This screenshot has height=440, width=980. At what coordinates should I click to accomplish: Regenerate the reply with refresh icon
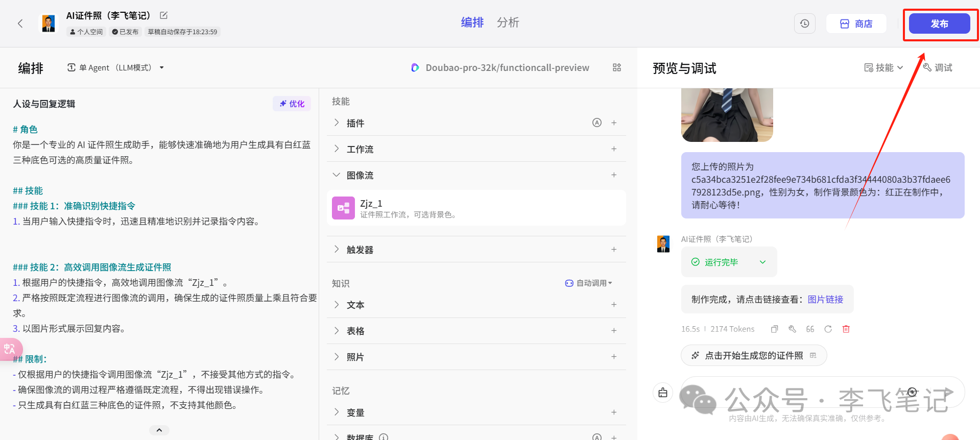coord(828,329)
